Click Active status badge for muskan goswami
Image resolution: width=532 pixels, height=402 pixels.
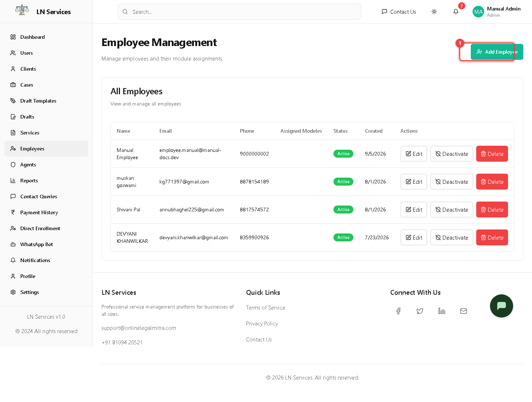pyautogui.click(x=343, y=182)
